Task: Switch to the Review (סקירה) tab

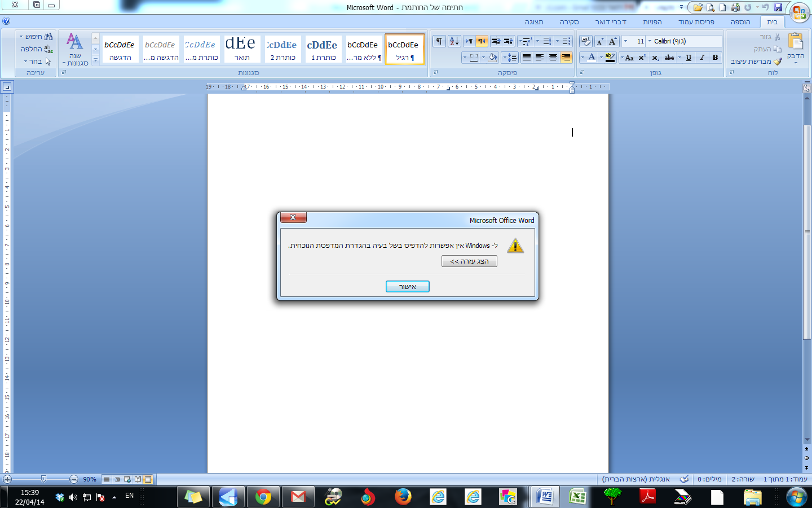Action: coord(570,22)
